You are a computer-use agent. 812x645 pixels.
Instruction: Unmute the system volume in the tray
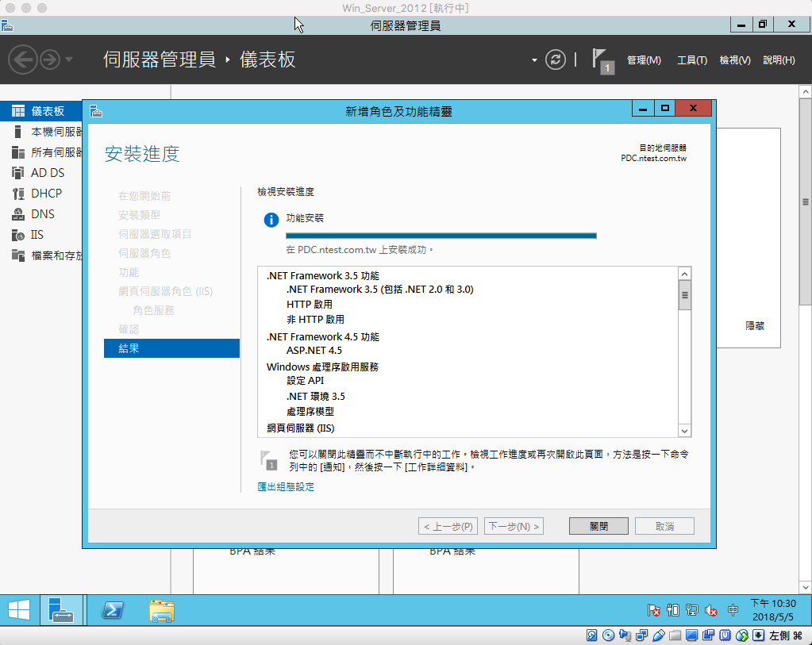(710, 610)
